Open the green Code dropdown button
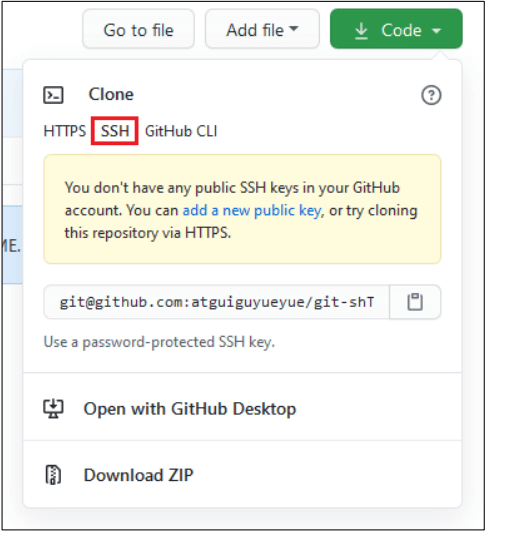Image resolution: width=506 pixels, height=535 pixels. point(396,29)
